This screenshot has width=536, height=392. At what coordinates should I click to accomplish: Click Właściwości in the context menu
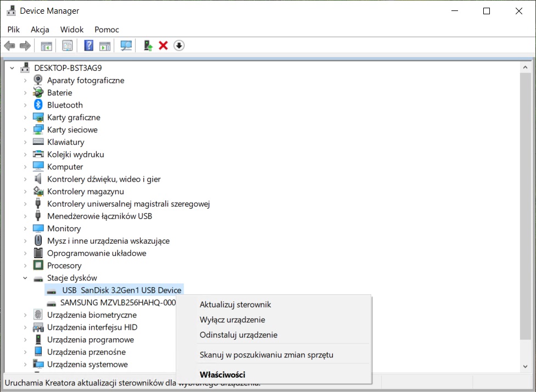coord(222,375)
